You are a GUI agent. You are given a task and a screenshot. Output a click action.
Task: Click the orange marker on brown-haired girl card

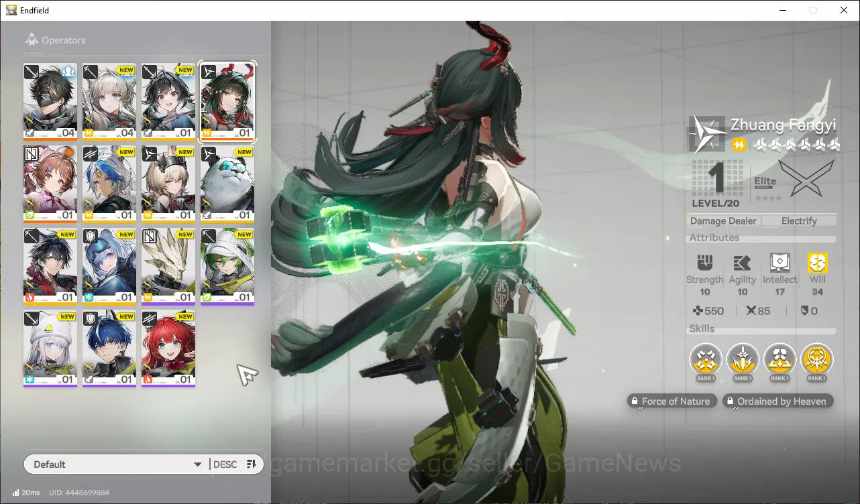tap(68, 152)
